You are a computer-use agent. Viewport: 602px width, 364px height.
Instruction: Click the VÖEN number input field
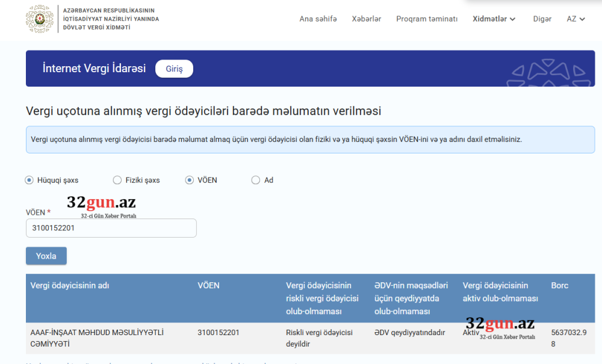111,228
